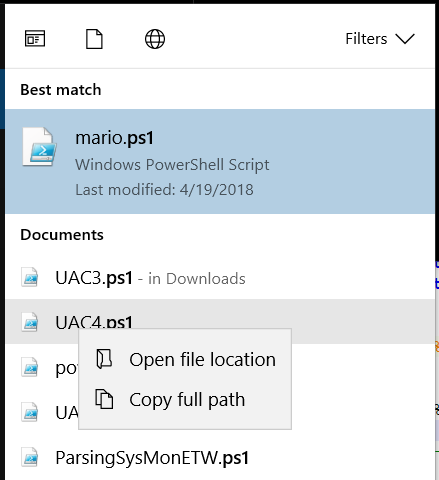Choose Open file location from context menu
Image resolution: width=439 pixels, height=480 pixels.
(185, 360)
